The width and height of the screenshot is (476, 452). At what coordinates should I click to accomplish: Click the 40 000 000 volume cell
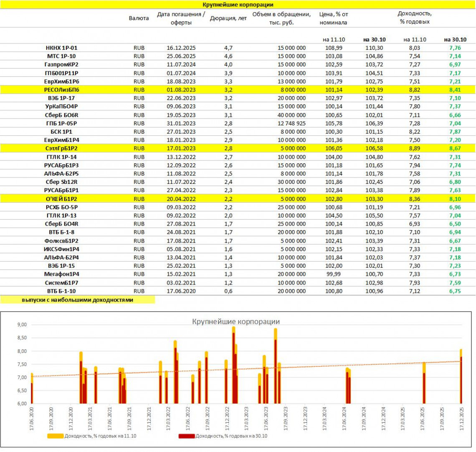(291, 115)
